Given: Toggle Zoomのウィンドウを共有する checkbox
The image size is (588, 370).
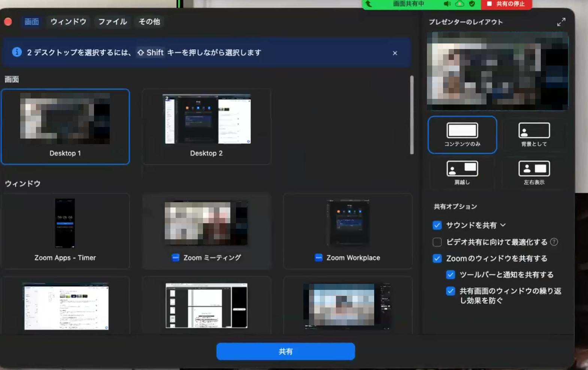Looking at the screenshot, I should pyautogui.click(x=437, y=258).
